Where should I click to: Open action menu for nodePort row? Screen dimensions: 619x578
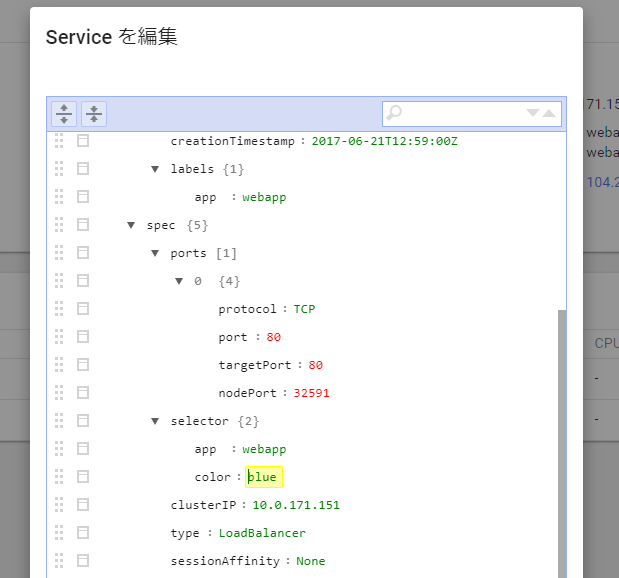pos(83,393)
